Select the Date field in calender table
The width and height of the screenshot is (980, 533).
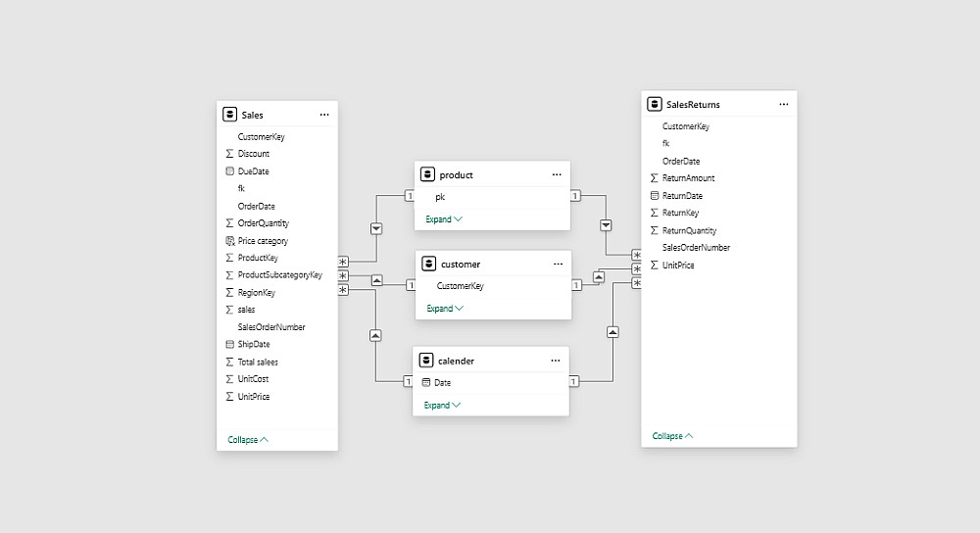click(443, 383)
